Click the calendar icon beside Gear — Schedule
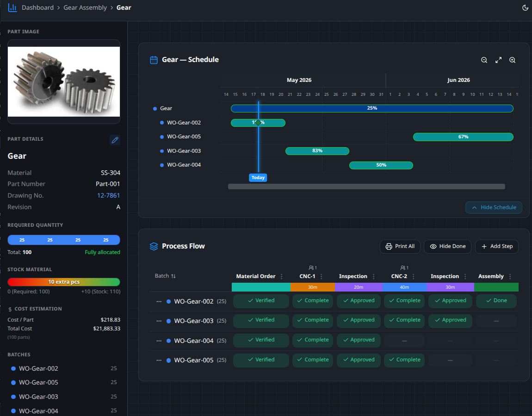The width and height of the screenshot is (532, 416). coord(154,60)
